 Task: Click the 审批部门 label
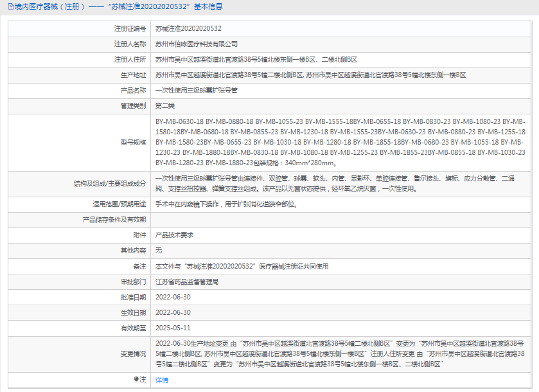(x=133, y=282)
